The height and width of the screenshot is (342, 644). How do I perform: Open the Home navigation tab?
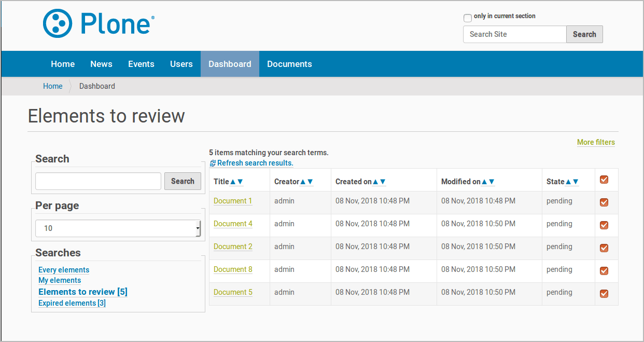pos(63,64)
